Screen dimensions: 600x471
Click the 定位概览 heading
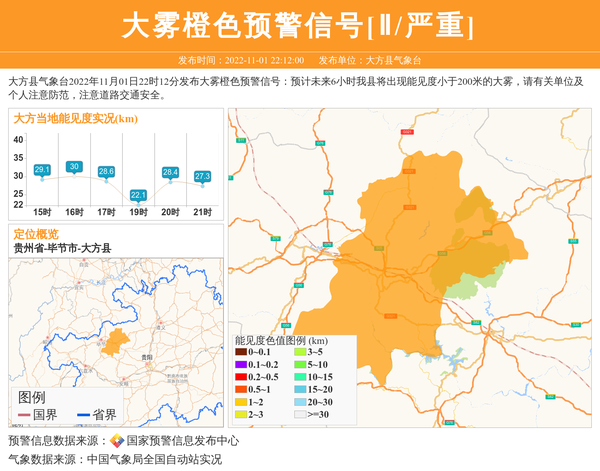coord(36,234)
